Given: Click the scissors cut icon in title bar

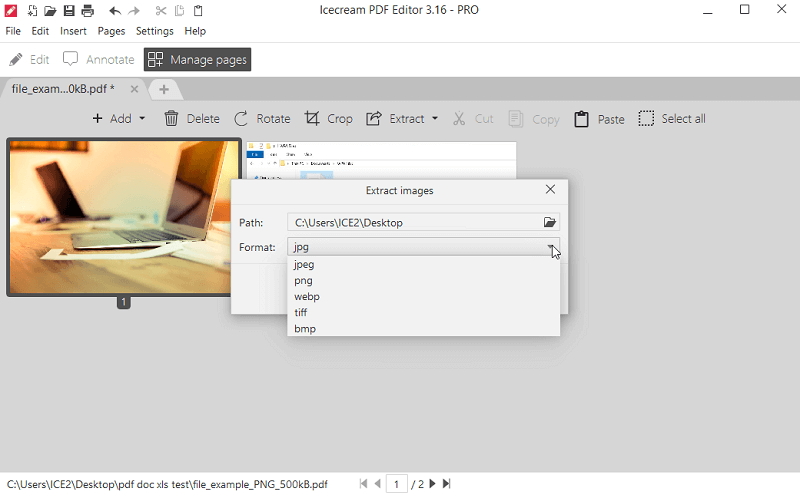Looking at the screenshot, I should click(x=161, y=10).
